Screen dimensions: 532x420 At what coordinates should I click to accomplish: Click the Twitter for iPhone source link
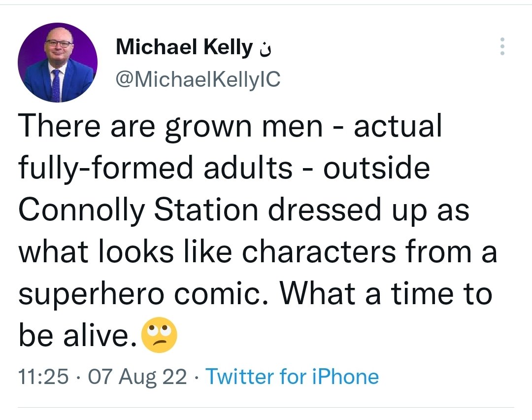[292, 377]
